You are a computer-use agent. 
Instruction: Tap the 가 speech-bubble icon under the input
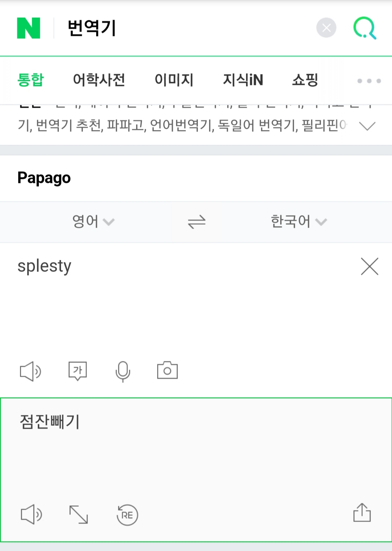click(78, 371)
